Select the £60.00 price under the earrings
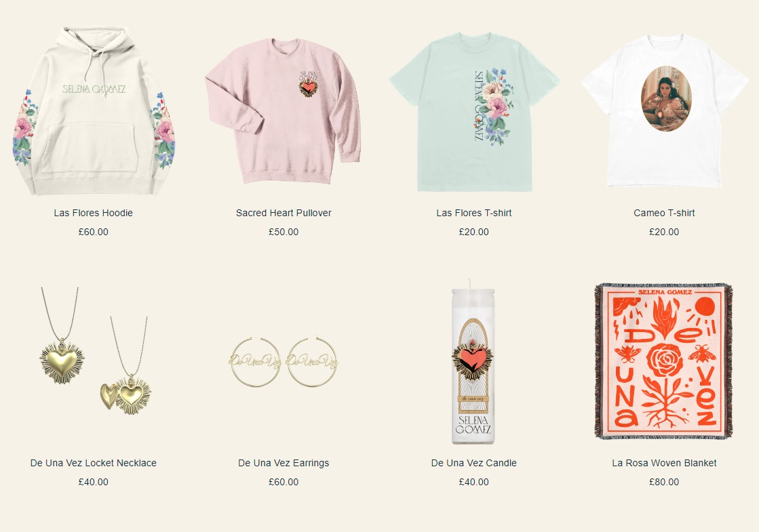 click(284, 482)
